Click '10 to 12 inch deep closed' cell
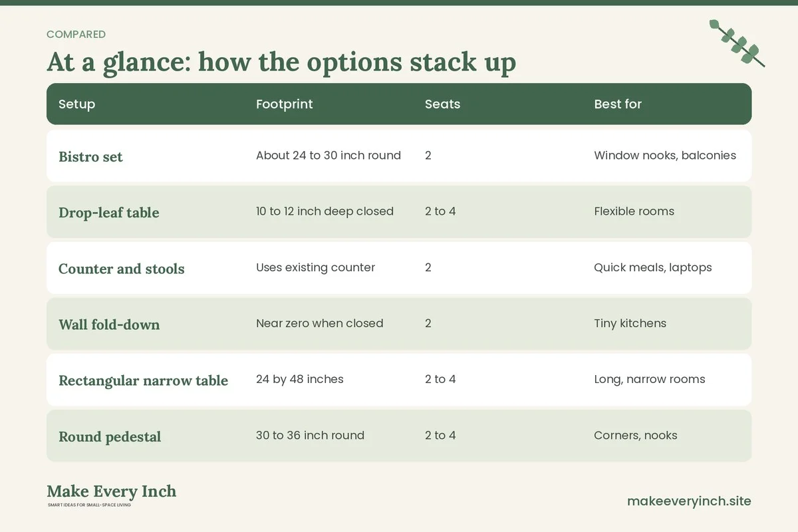Screen dimensions: 798x532 click(325, 211)
